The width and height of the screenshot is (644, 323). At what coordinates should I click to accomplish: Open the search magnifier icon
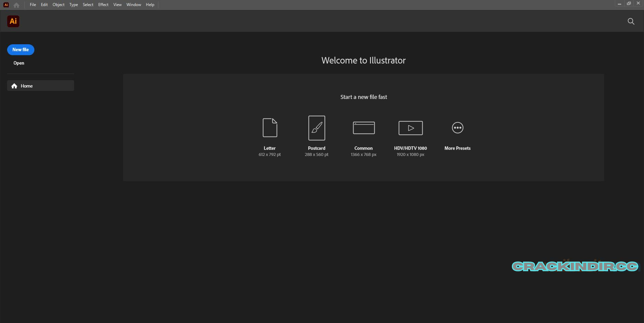point(631,21)
